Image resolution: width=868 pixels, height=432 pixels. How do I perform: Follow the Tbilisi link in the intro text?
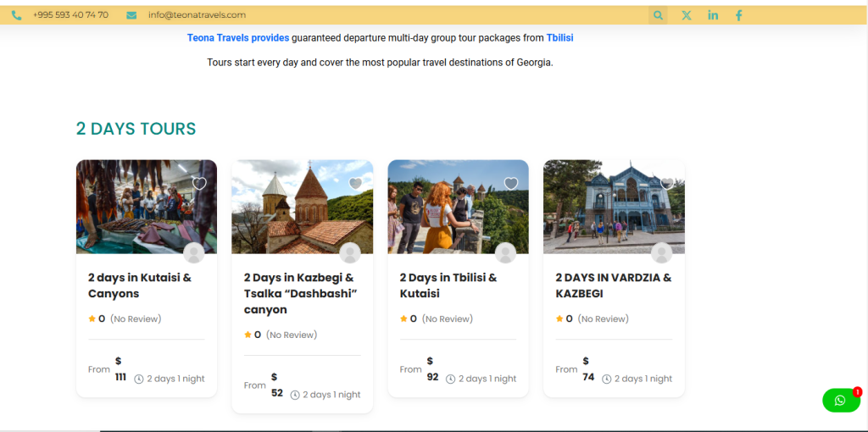(560, 38)
